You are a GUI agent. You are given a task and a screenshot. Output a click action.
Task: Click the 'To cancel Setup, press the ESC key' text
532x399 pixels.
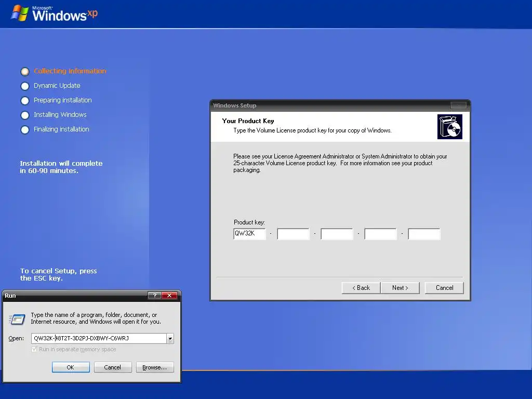coord(58,274)
